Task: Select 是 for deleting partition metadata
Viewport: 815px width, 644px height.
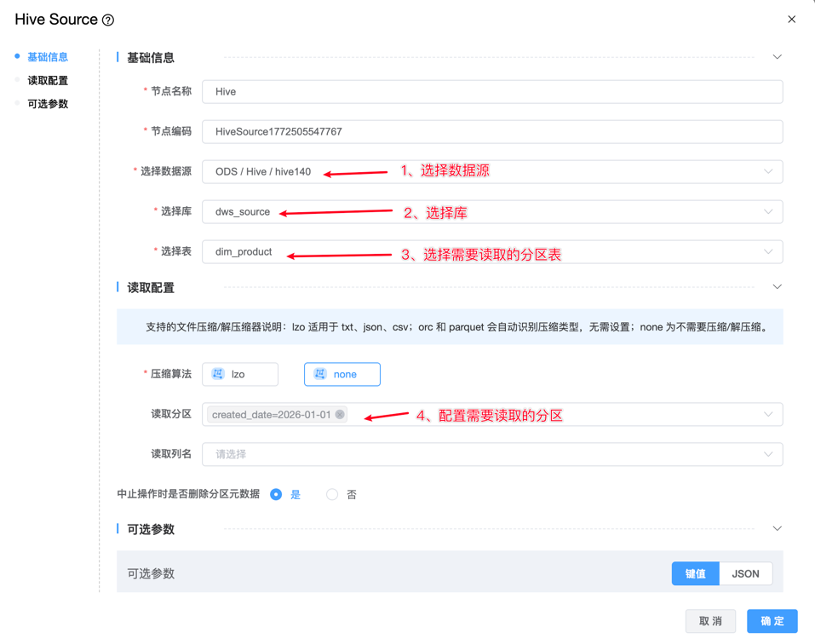Action: point(276,495)
